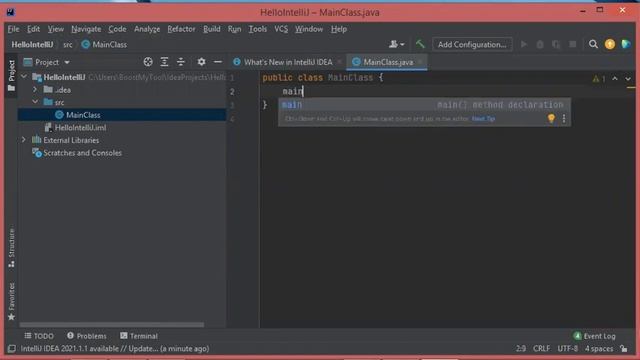
Task: Toggle read-only lock icon in status bar
Action: pyautogui.click(x=624, y=348)
